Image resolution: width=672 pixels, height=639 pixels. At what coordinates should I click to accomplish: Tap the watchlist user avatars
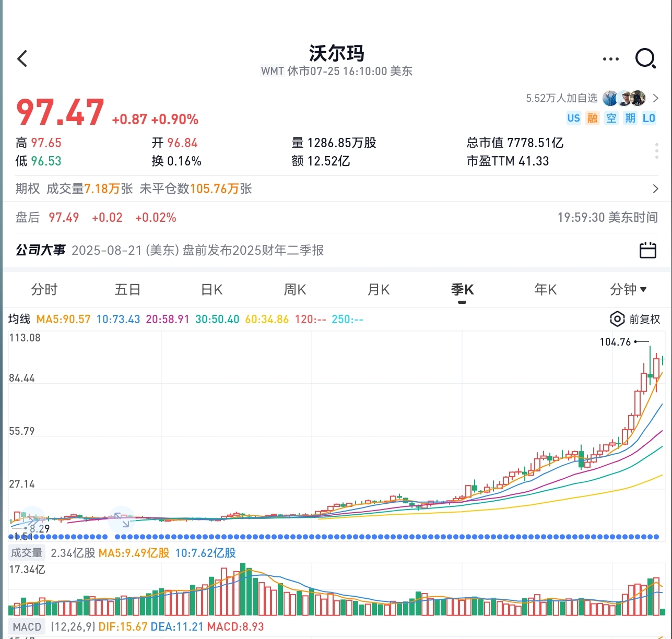click(623, 98)
